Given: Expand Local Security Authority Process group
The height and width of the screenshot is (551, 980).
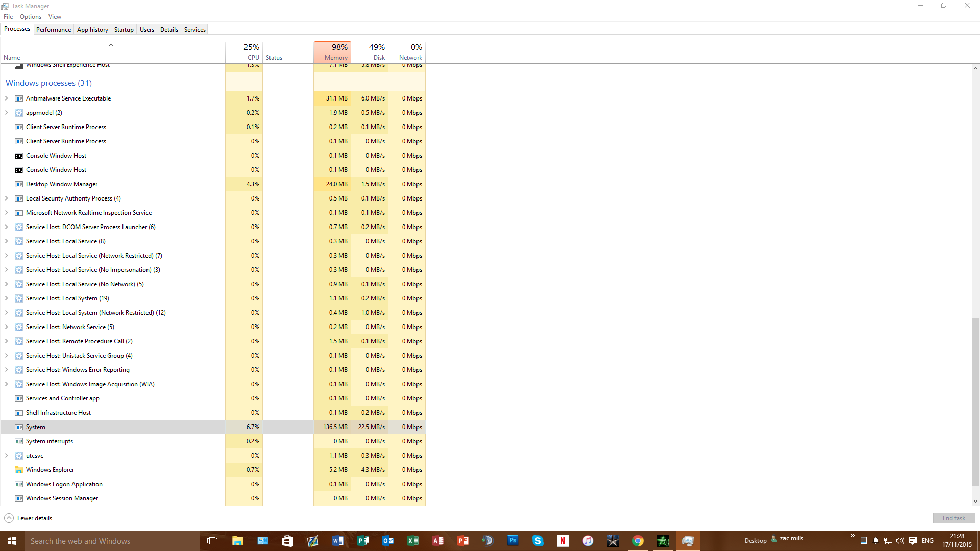Looking at the screenshot, I should tap(6, 198).
